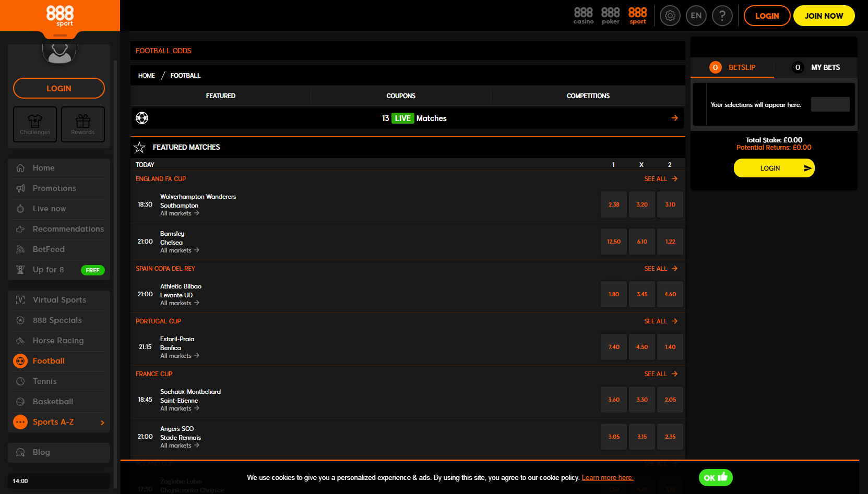This screenshot has width=868, height=494.
Task: Select Saint-Etienne odds 2.05
Action: 670,400
